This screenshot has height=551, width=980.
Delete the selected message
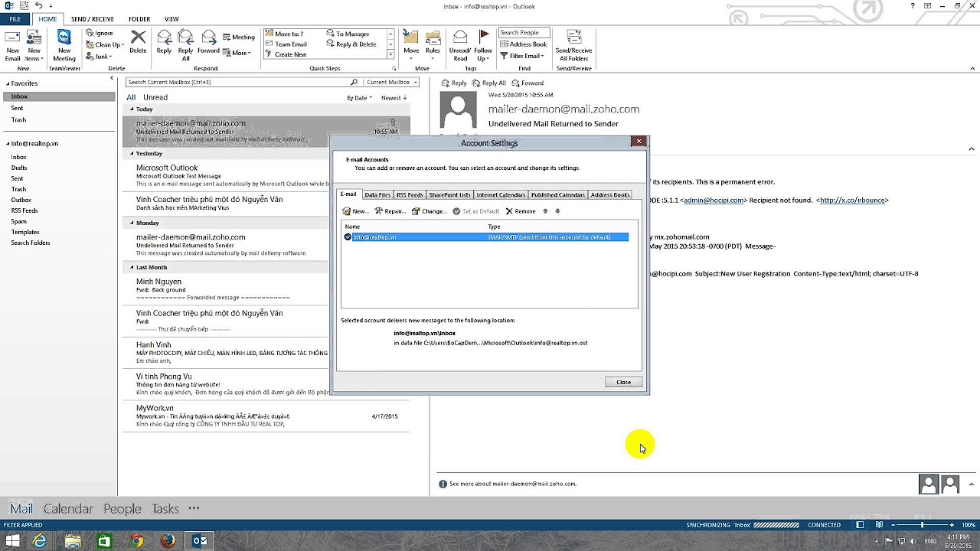pyautogui.click(x=138, y=41)
